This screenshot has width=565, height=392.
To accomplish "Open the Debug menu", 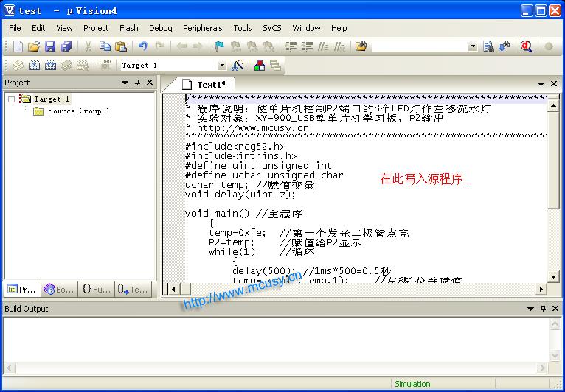I will [x=160, y=28].
